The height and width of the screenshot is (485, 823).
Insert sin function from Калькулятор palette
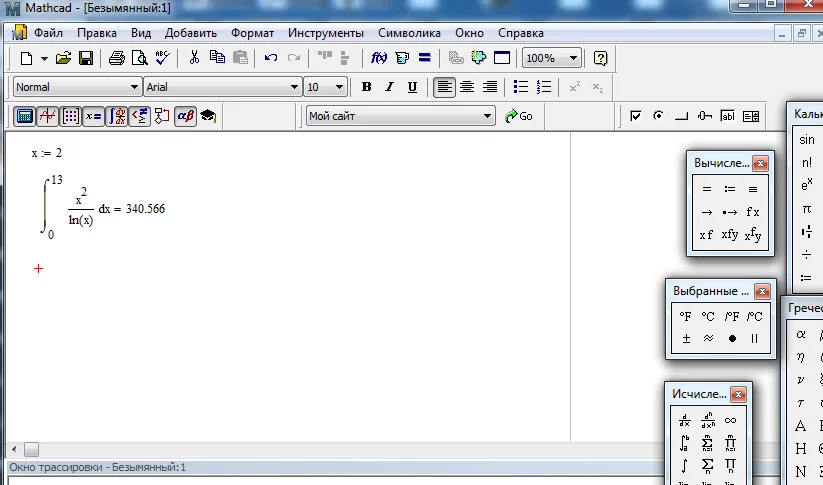coord(807,140)
